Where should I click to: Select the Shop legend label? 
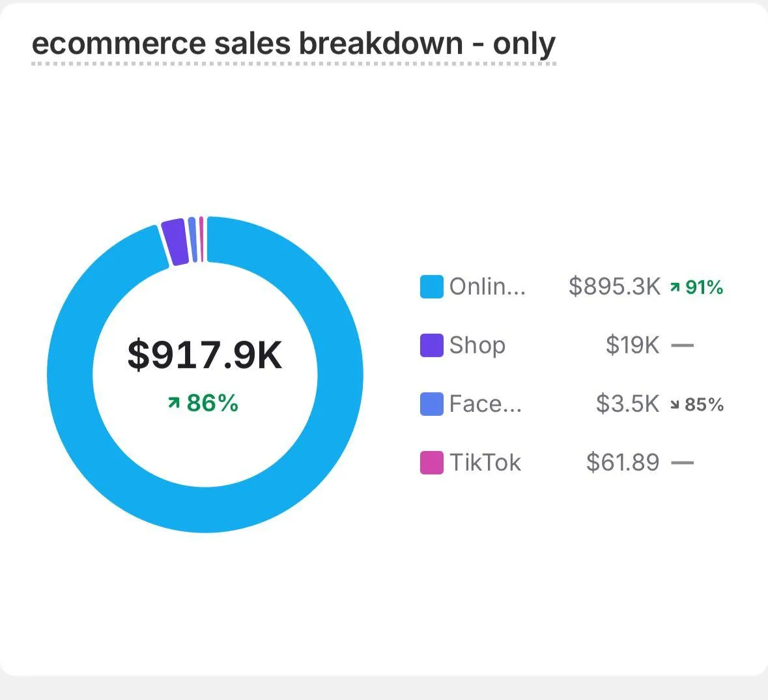point(477,345)
